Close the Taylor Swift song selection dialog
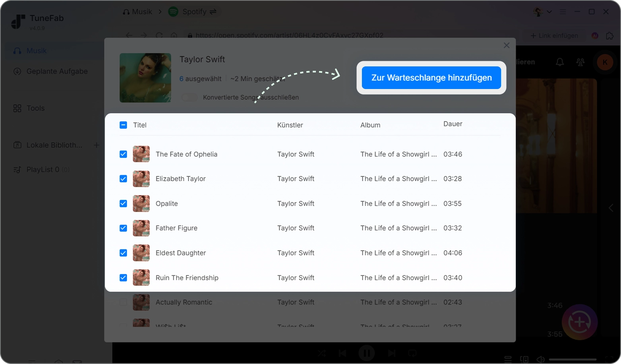The width and height of the screenshot is (621, 364). click(x=507, y=45)
